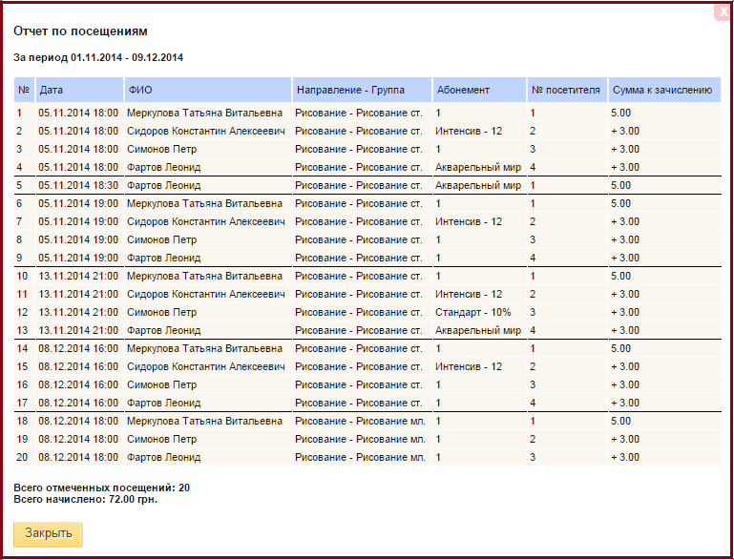Click Фартов Леонид in row 4
The image size is (734, 560).
coord(163,167)
